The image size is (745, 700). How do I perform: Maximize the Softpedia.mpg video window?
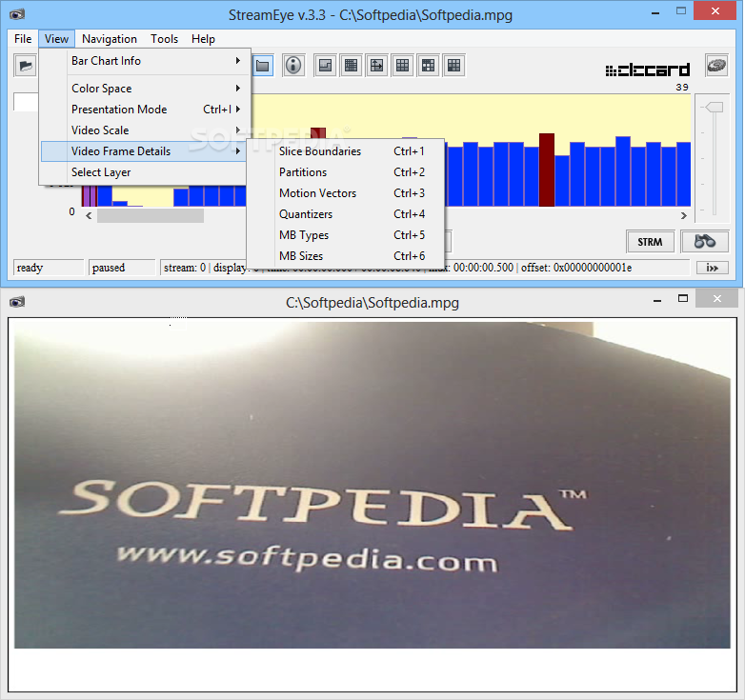click(x=683, y=299)
